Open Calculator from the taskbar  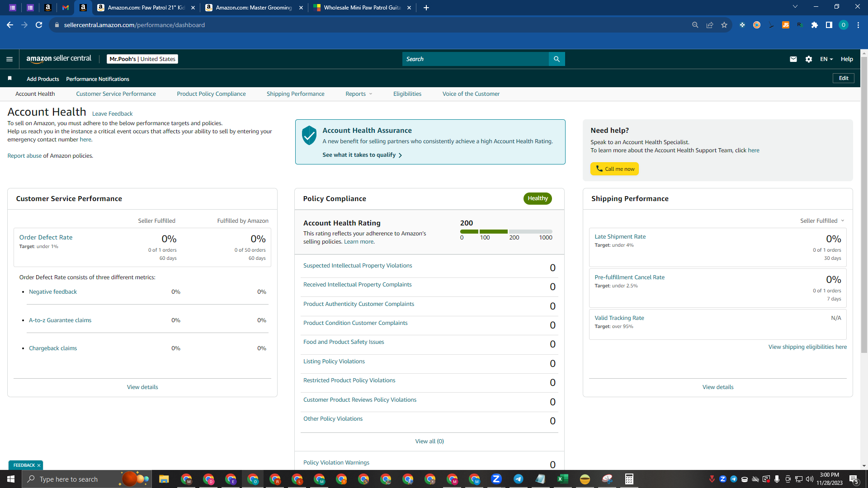point(629,479)
